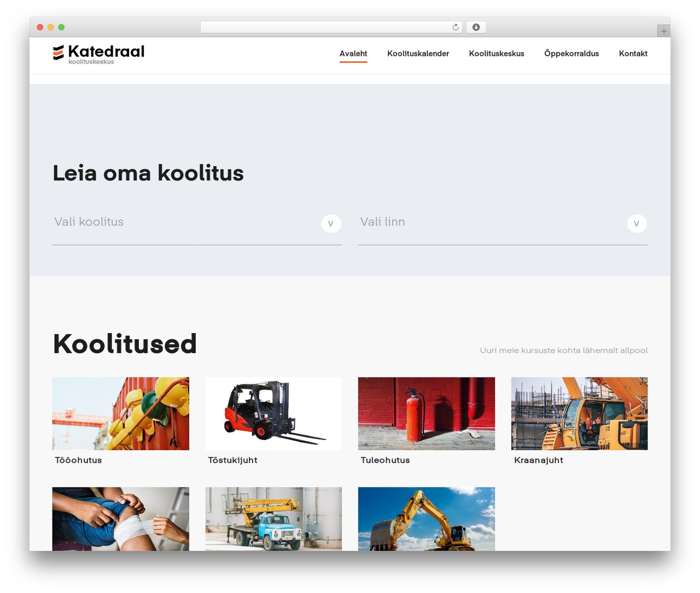Viewport: 700px width, 593px height.
Task: Click the browser download arrow icon
Action: (476, 27)
